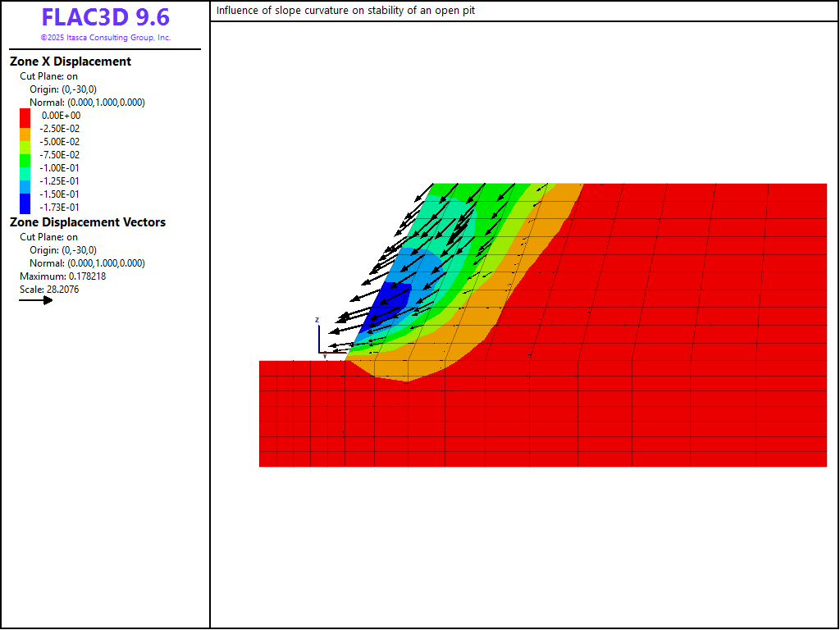Click the plot title about slope curvature
Viewport: 840px width, 630px height.
345,11
